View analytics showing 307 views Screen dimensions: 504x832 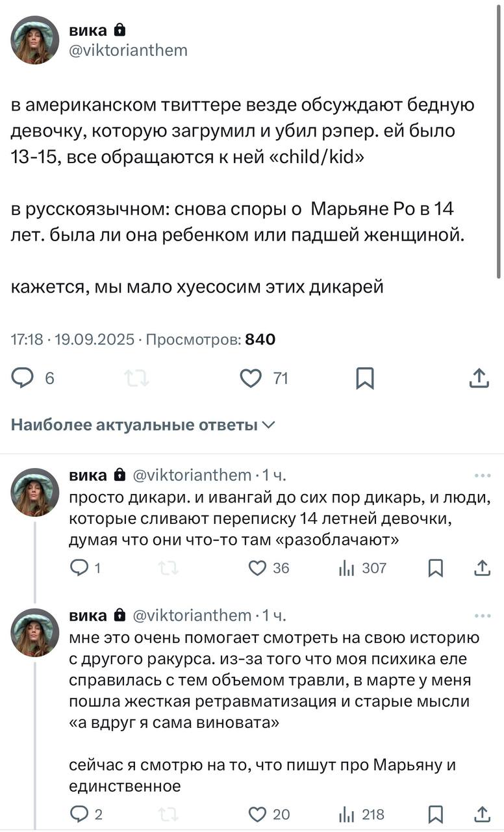click(362, 568)
